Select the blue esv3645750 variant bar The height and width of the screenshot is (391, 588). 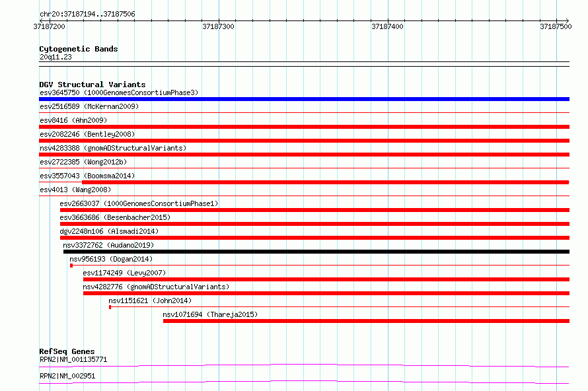[304, 99]
